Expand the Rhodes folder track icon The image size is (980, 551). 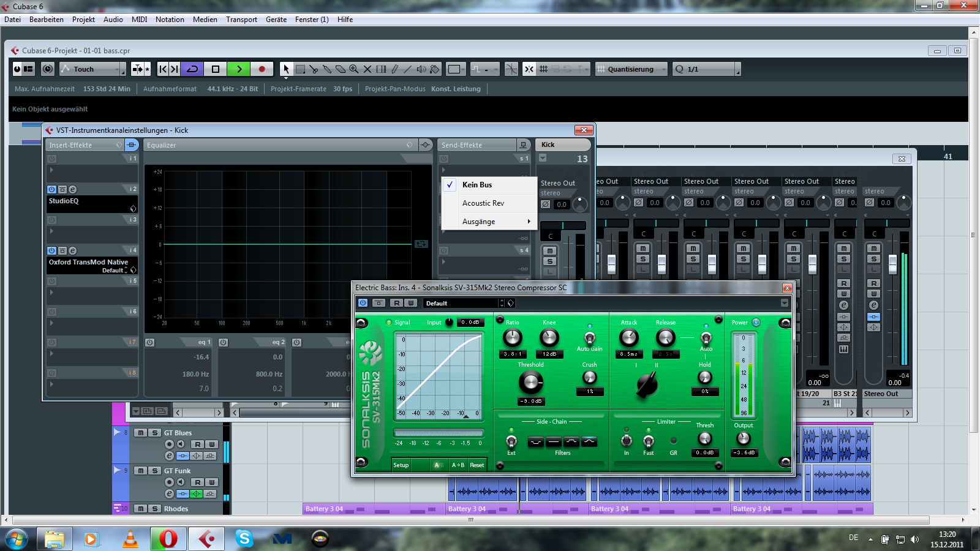point(117,508)
